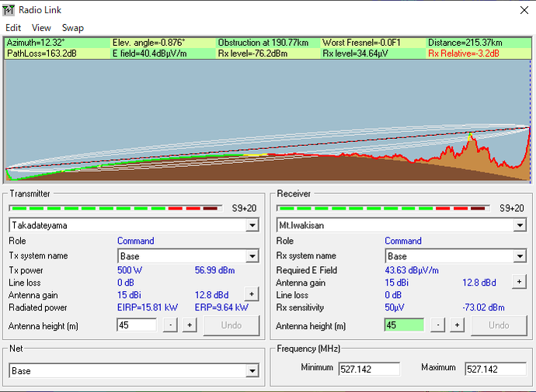536x392 pixels.
Task: Close the Radio Link window
Action: click(x=524, y=10)
